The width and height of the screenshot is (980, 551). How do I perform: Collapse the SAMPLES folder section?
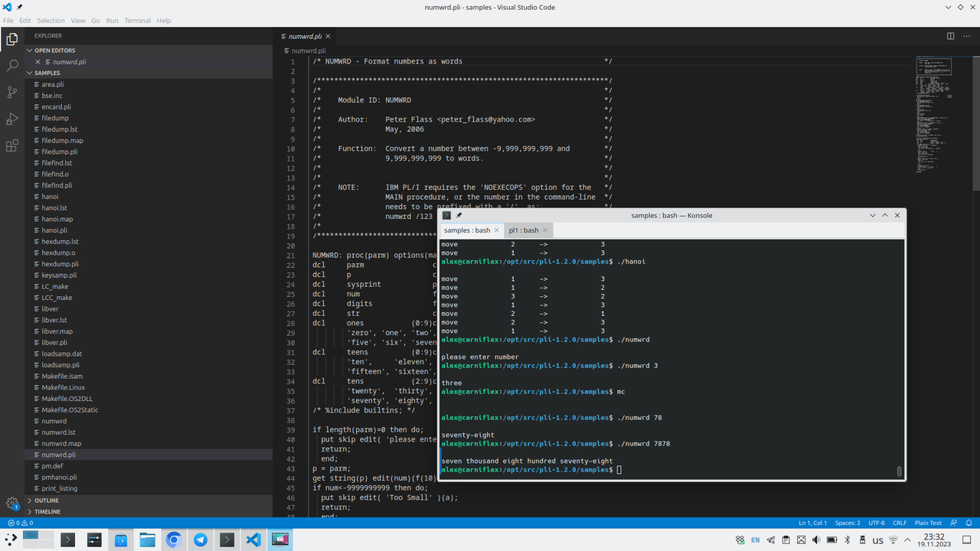[x=149, y=73]
